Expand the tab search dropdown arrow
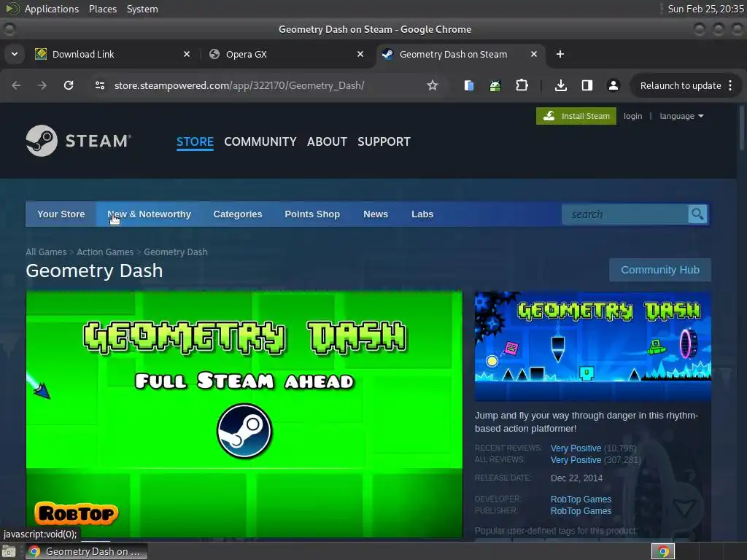This screenshot has width=747, height=560. (x=15, y=54)
